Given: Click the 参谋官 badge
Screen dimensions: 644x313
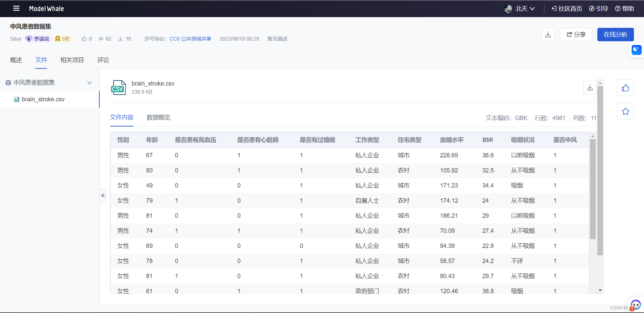Looking at the screenshot, I should click(x=38, y=39).
